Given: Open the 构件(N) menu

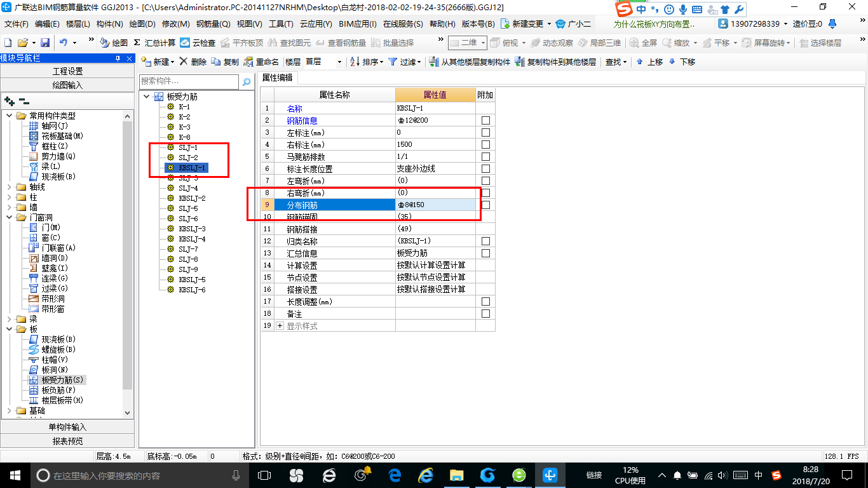Looking at the screenshot, I should (x=110, y=24).
